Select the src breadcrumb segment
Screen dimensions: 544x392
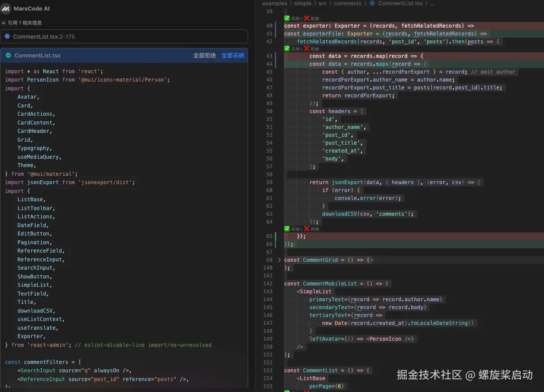(323, 4)
